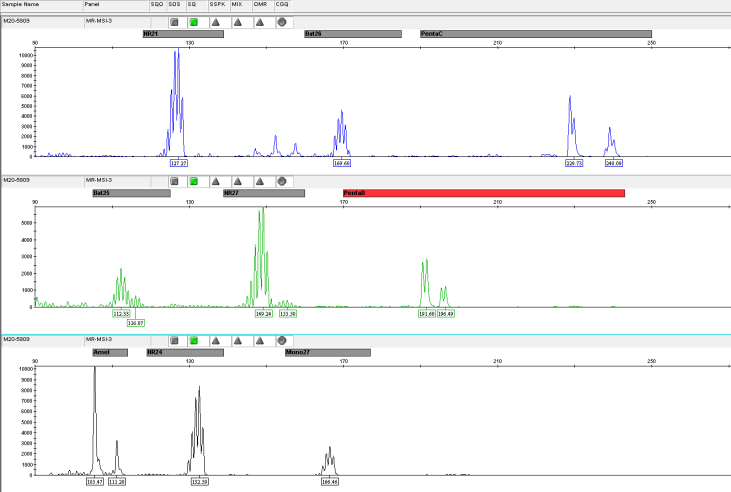Click the 103.47 Amel peak label
This screenshot has height=492, width=731.
[x=95, y=481]
